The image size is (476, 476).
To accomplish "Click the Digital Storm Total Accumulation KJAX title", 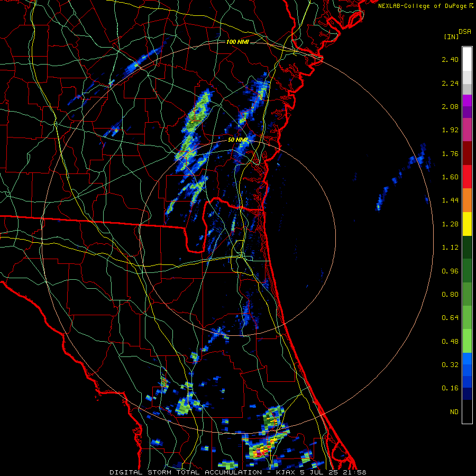I will pos(238,472).
